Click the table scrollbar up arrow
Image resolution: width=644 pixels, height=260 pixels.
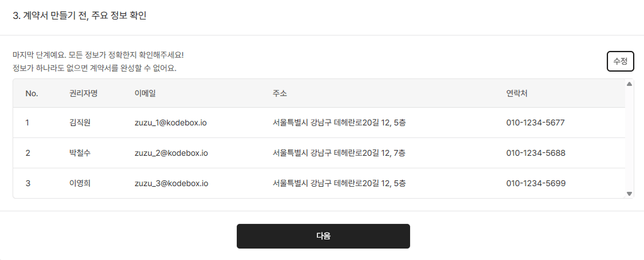[630, 84]
